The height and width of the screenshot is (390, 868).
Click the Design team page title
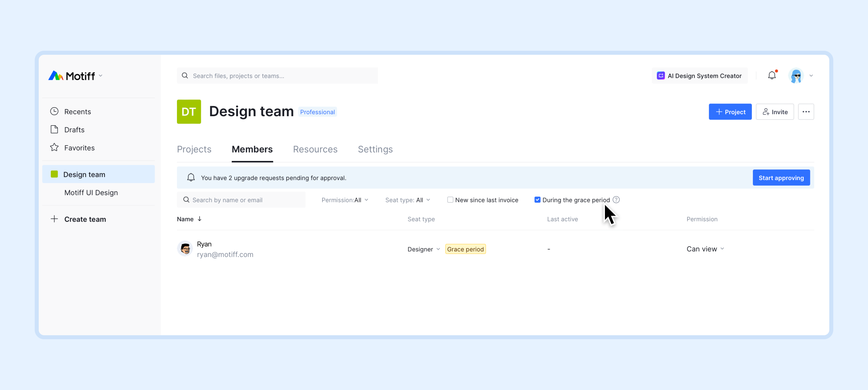pos(251,111)
